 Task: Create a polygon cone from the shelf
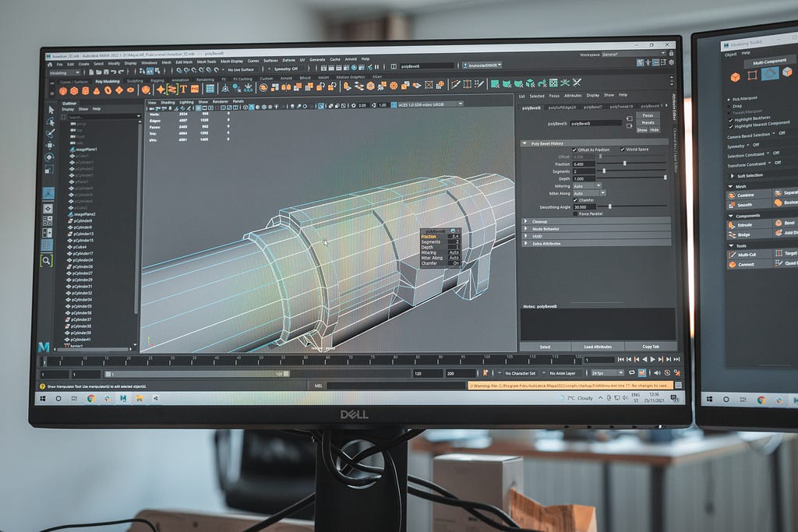(x=97, y=91)
